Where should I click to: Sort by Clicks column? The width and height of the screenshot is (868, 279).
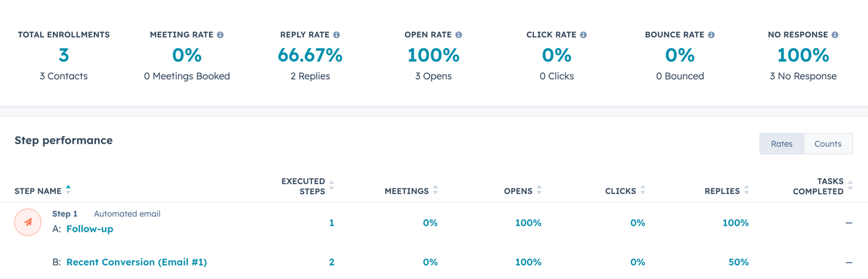tap(620, 191)
